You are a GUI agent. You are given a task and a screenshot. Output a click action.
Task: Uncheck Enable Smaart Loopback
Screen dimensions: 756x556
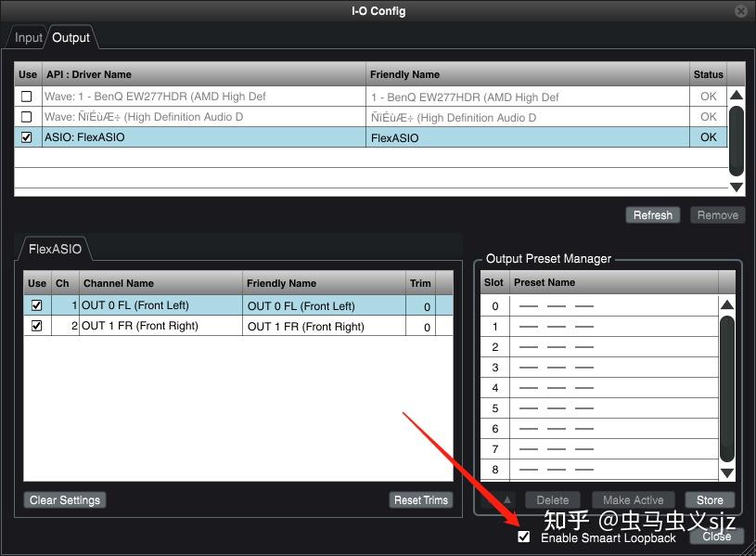(525, 537)
